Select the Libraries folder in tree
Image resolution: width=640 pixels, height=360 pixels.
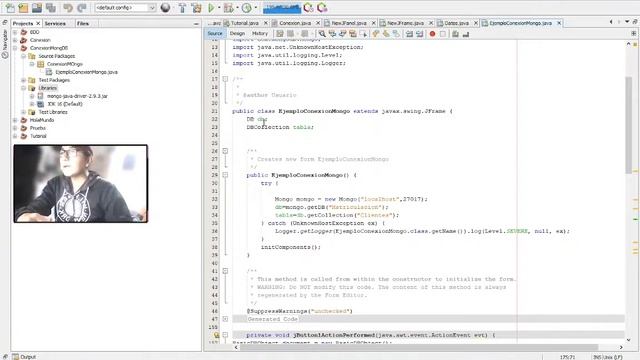[x=48, y=88]
